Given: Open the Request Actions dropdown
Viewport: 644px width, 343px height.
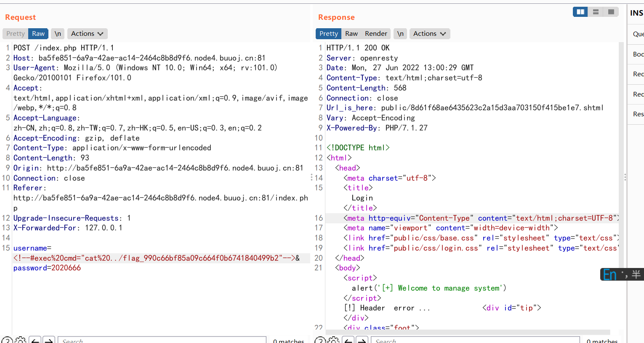Looking at the screenshot, I should (87, 34).
